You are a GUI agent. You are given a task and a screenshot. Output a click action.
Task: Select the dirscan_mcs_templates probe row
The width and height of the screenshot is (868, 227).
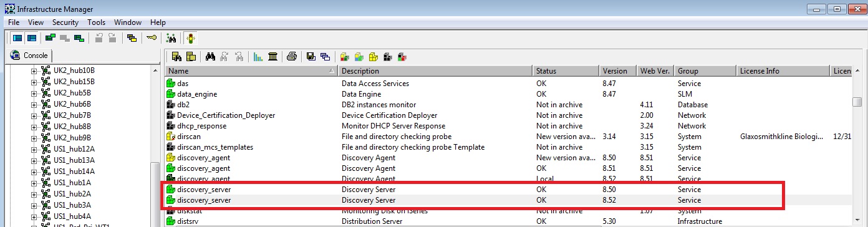click(x=508, y=147)
